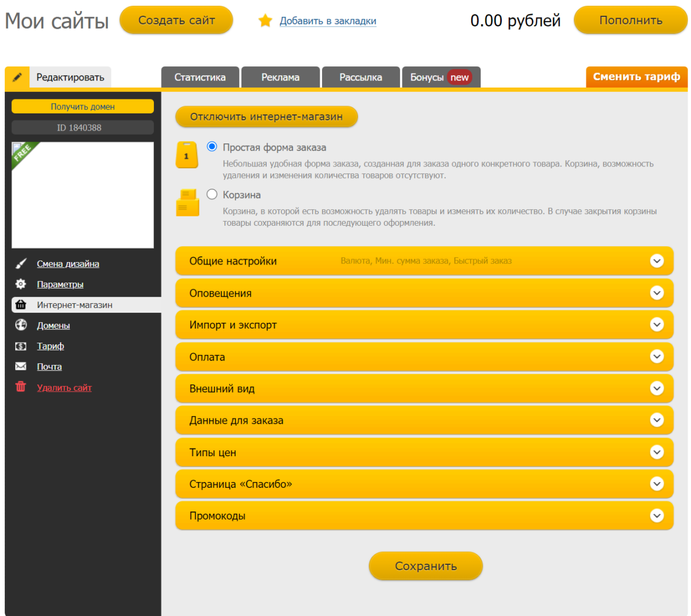Image resolution: width=691 pixels, height=616 pixels.
Task: Click the Мои сайты heading
Action: (x=57, y=21)
